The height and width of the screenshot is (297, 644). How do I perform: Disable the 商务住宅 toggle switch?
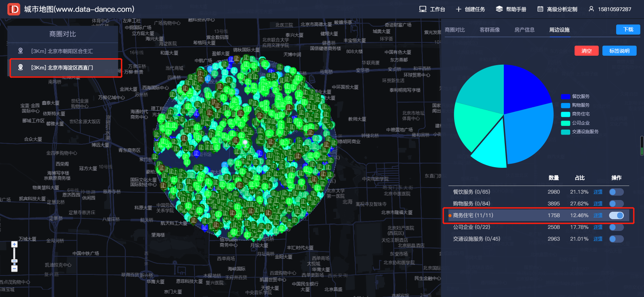pos(616,215)
